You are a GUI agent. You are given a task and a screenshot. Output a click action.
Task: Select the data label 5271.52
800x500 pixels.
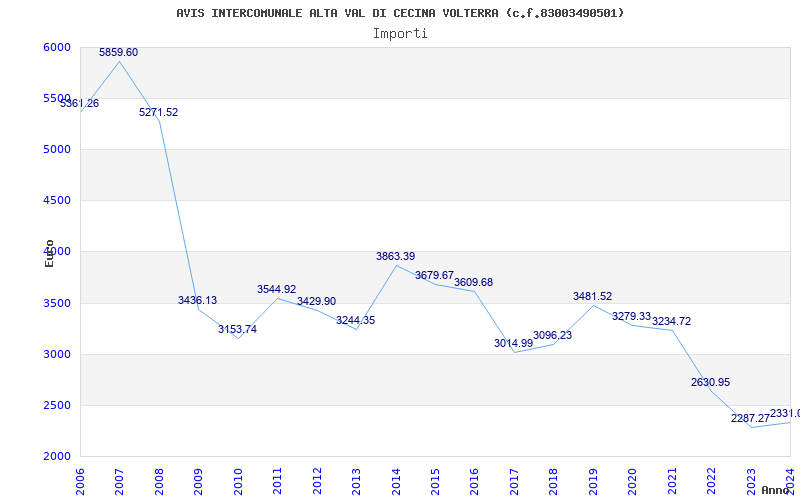click(x=159, y=112)
